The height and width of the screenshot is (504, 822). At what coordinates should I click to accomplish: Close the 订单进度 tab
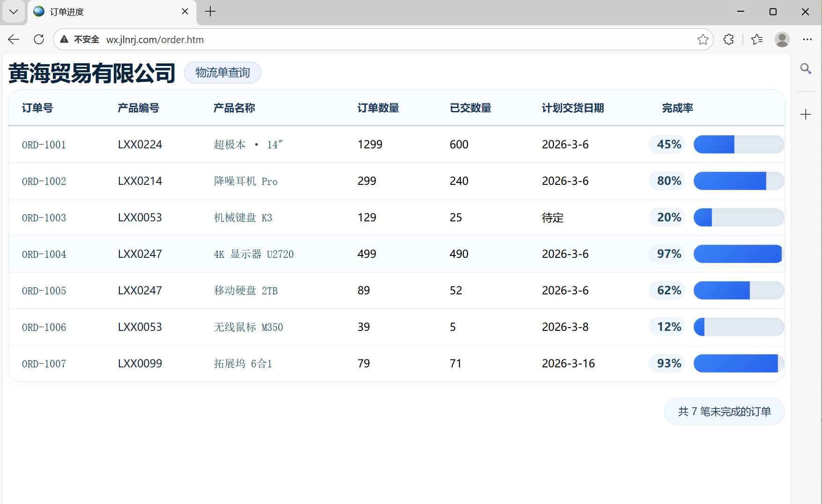click(x=185, y=12)
